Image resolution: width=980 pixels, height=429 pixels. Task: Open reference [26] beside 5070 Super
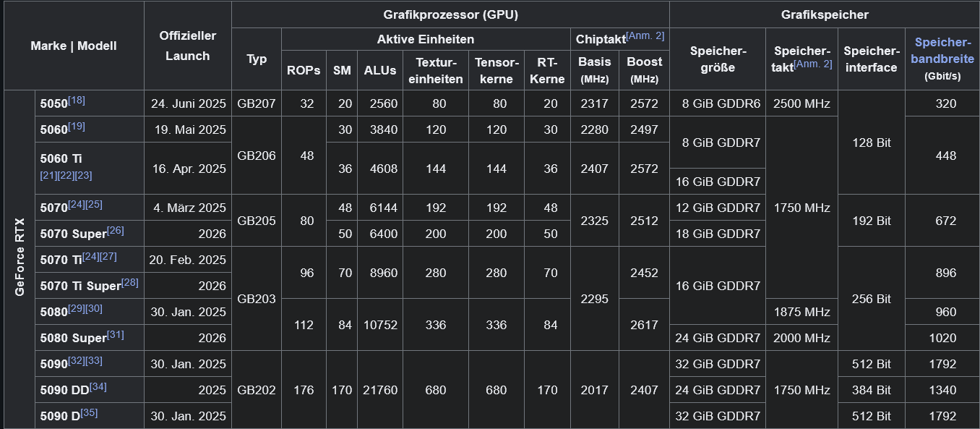pos(116,230)
